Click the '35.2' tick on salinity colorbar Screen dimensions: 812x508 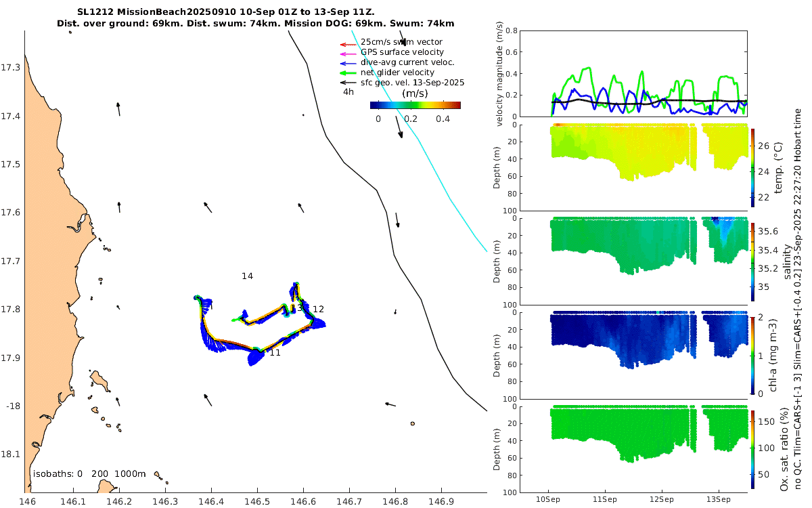pyautogui.click(x=768, y=268)
